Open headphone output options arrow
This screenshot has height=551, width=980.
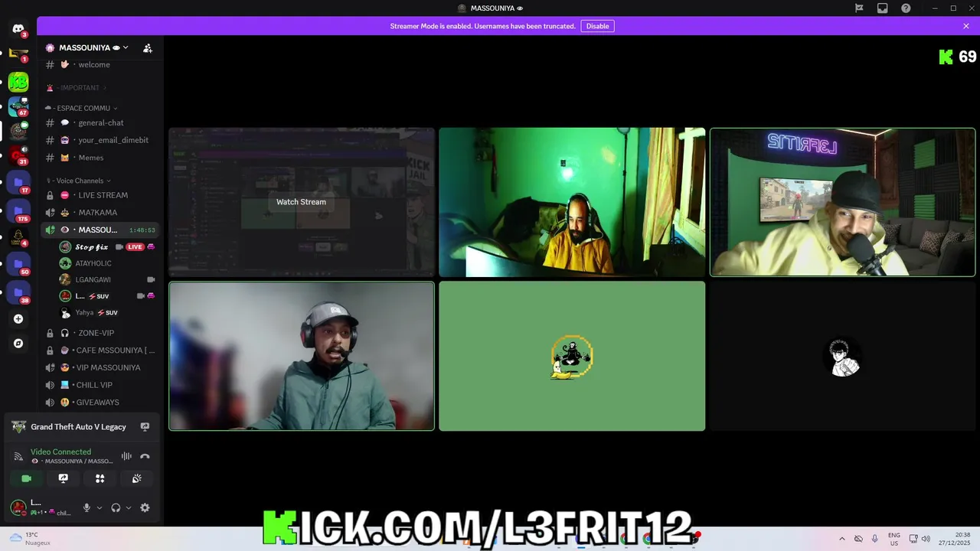click(128, 507)
